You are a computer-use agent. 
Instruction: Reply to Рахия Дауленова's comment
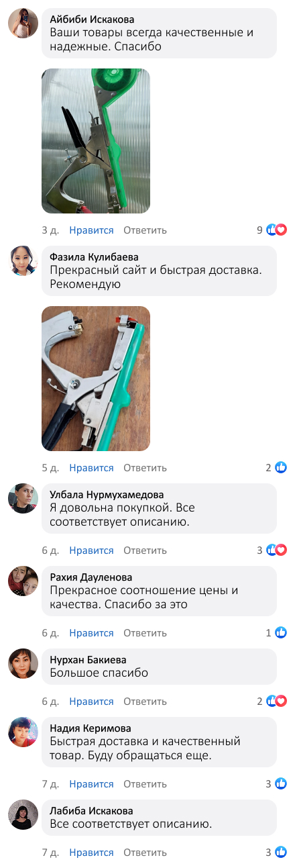coord(145,633)
